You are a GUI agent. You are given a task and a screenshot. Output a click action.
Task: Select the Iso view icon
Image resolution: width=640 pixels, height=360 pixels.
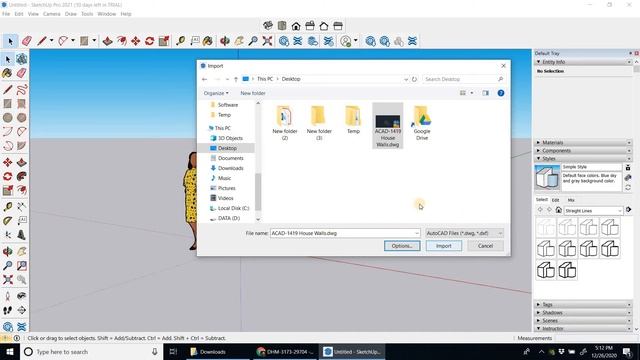268,26
